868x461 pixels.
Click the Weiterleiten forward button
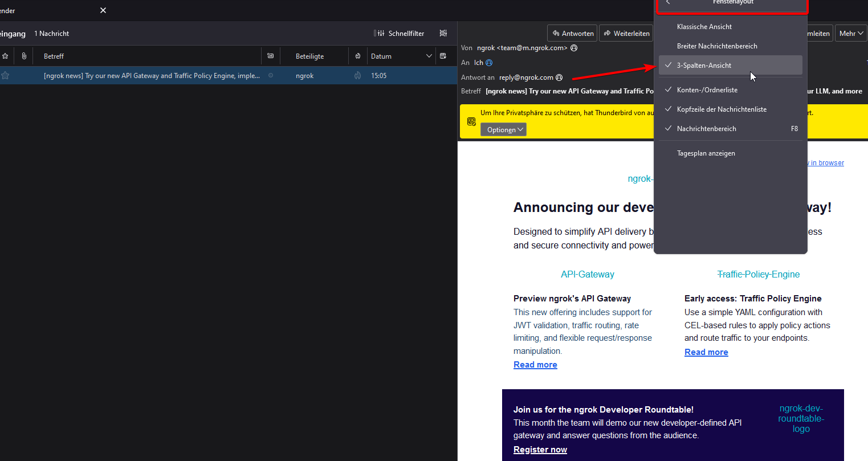coord(626,34)
